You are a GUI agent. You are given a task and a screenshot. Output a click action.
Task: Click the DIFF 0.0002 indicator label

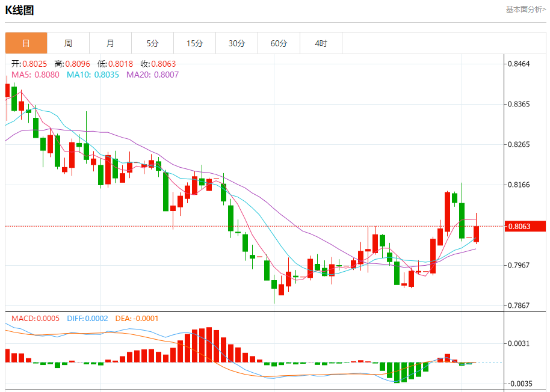tap(87, 319)
